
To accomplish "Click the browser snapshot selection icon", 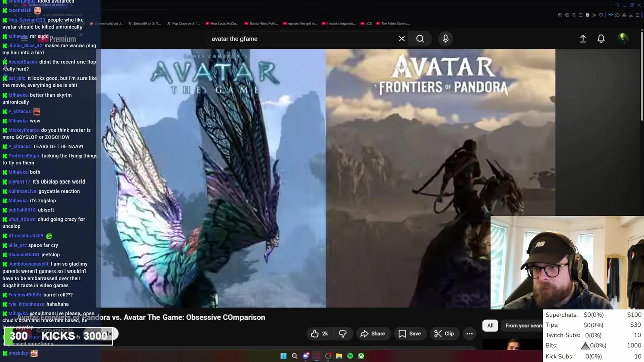I will pos(581,15).
